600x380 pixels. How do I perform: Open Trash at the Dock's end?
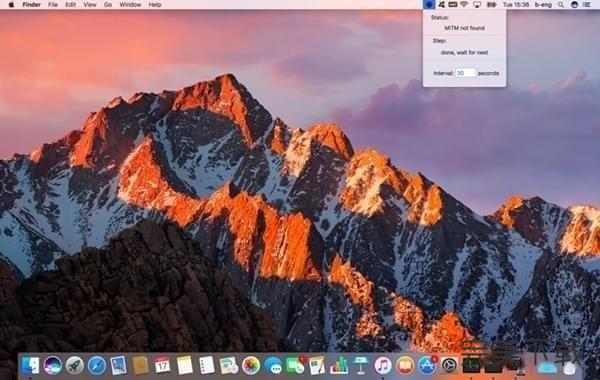pyautogui.click(x=569, y=366)
